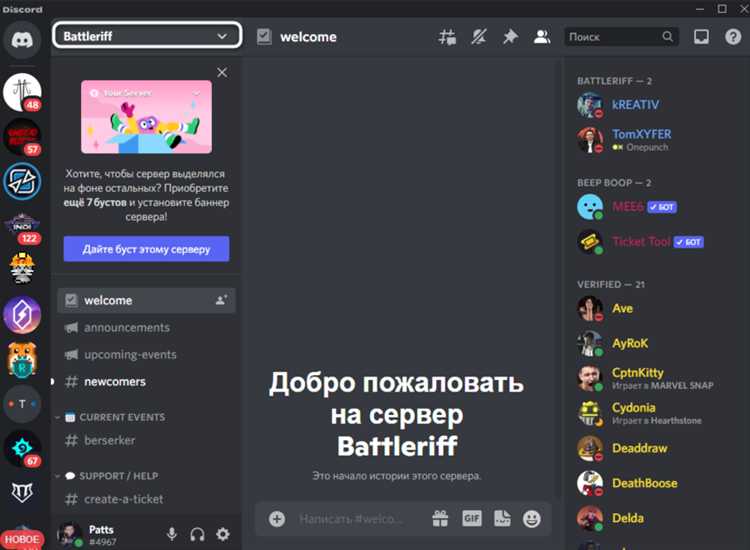Open the upcoming-events channel
Screen dimensions: 750x550
(x=146, y=354)
